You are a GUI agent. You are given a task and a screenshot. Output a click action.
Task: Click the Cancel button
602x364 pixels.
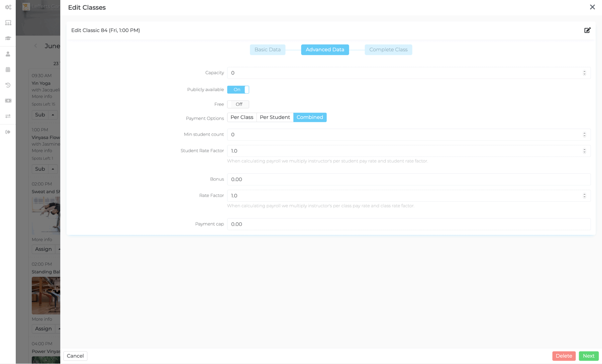(x=75, y=356)
